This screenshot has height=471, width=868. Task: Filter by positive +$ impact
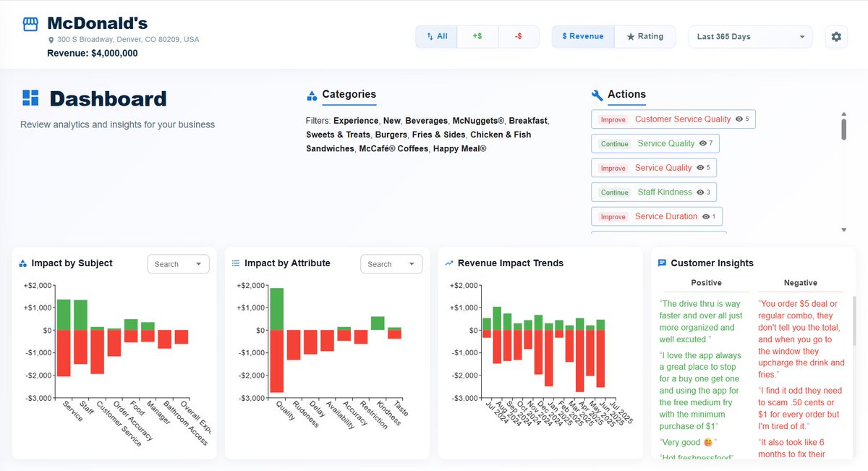click(x=477, y=37)
